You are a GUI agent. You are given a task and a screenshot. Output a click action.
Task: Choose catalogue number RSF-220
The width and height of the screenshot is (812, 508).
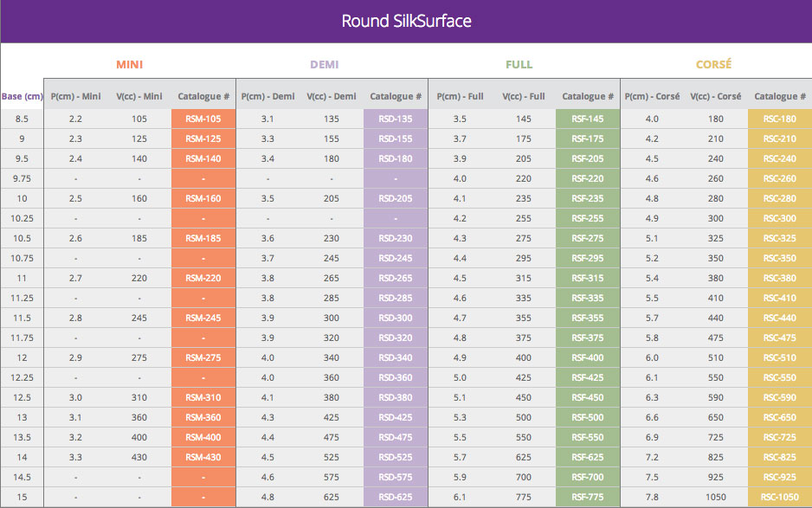(x=588, y=179)
